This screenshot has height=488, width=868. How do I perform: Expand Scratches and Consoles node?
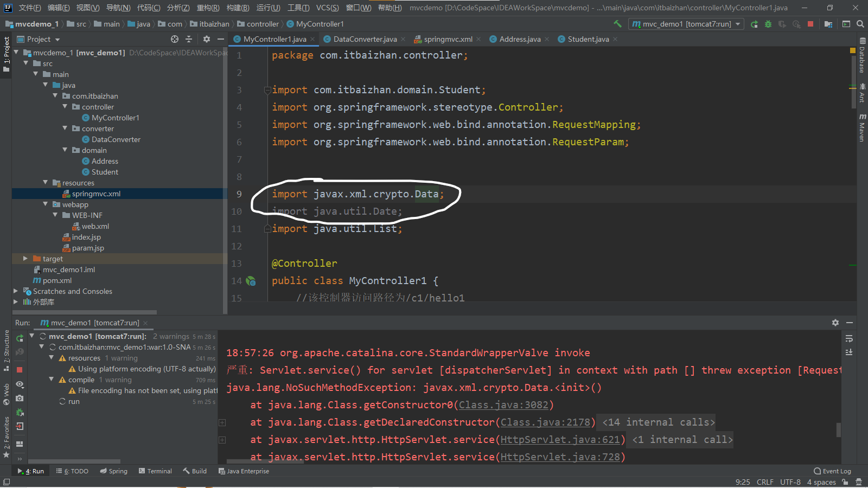[x=15, y=291]
